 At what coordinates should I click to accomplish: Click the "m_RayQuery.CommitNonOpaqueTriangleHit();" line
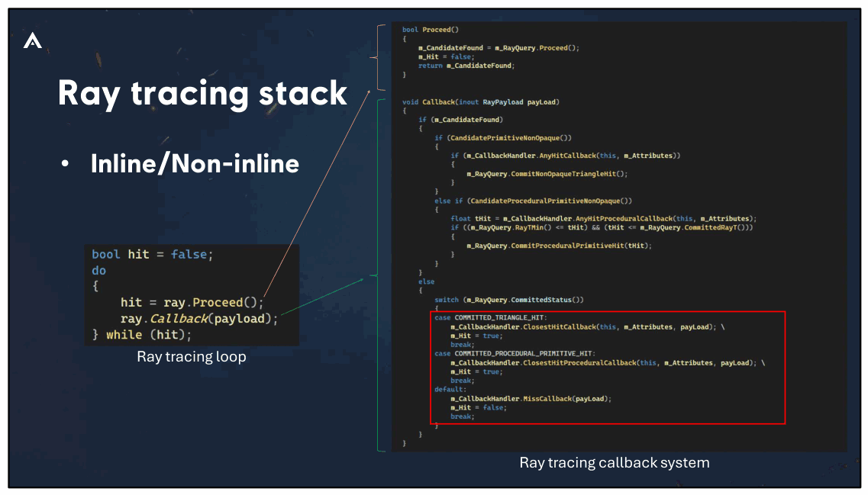547,174
